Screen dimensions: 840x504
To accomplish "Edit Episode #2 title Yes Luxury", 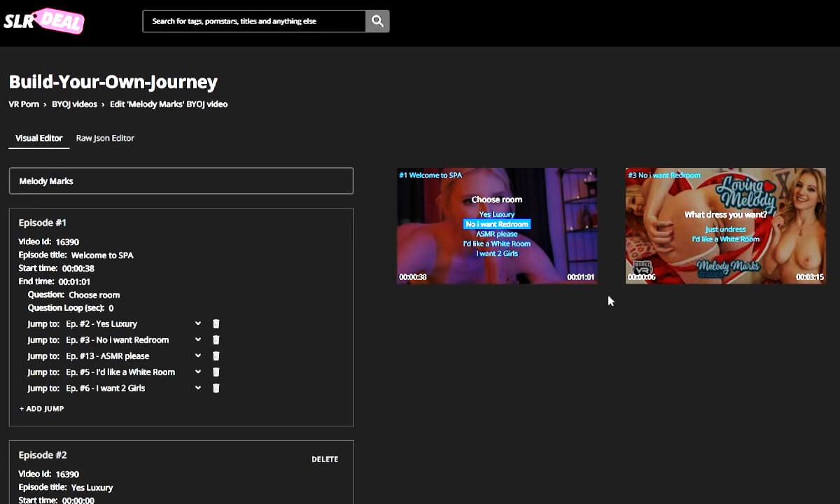I will [x=92, y=487].
